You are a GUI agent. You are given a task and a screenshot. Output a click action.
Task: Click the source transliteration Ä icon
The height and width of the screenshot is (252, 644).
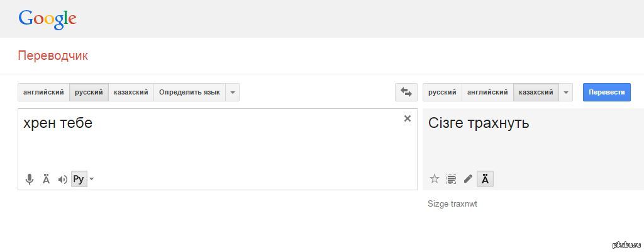[46, 180]
